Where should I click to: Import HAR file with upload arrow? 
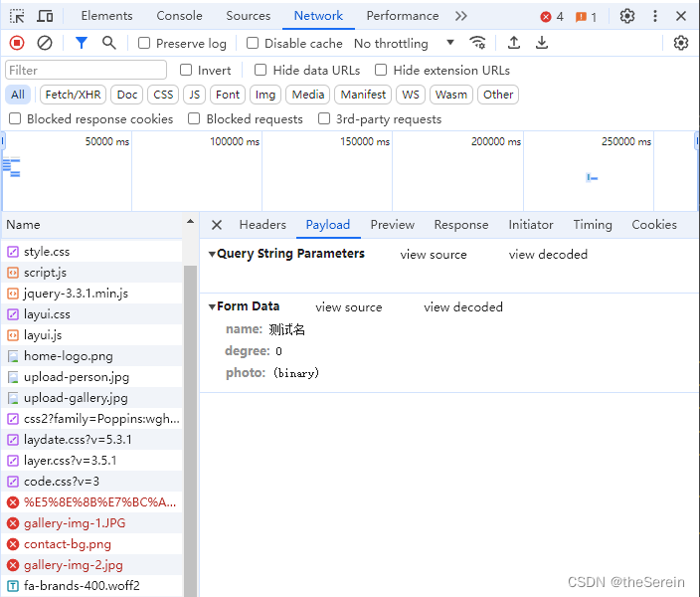pos(514,44)
